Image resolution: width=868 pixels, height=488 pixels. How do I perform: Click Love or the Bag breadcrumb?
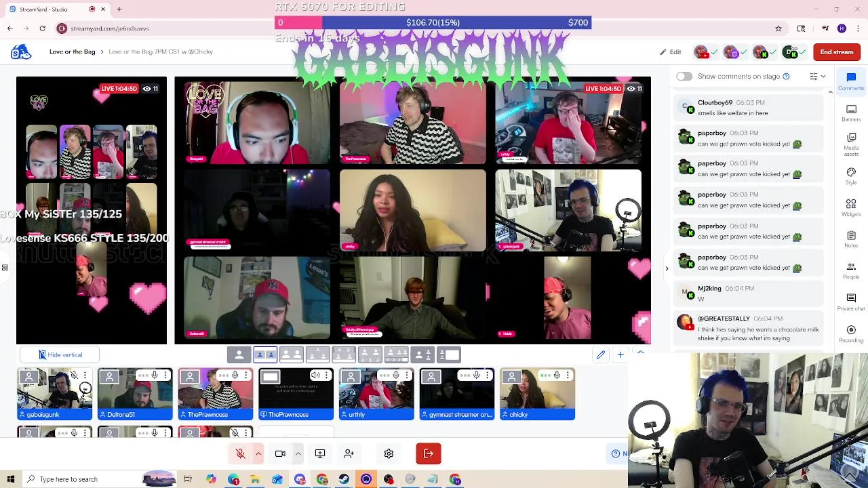pos(72,52)
